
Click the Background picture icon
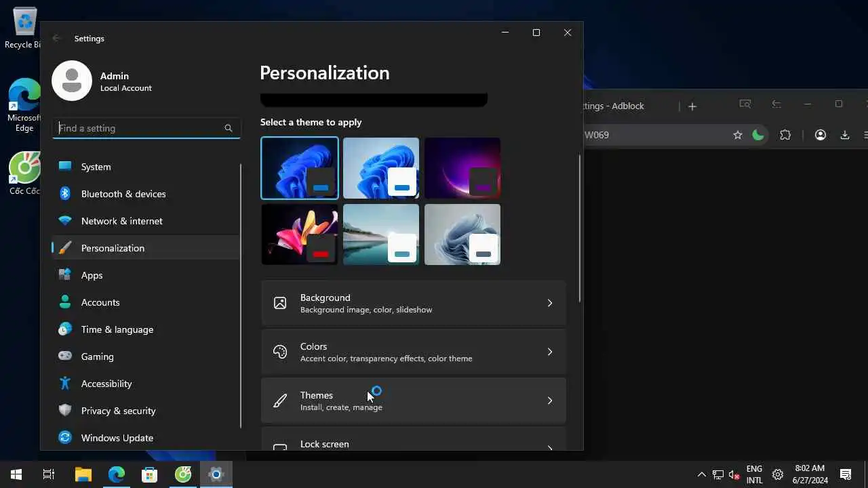tap(280, 303)
